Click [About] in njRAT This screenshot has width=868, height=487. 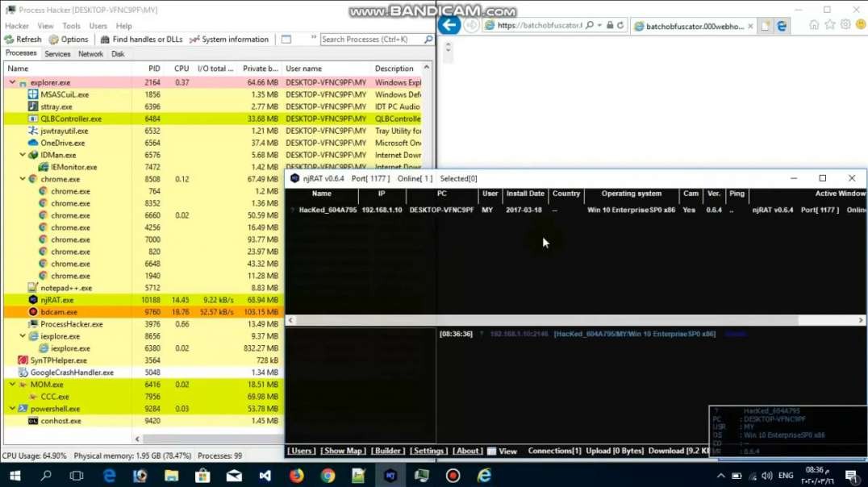click(x=468, y=451)
